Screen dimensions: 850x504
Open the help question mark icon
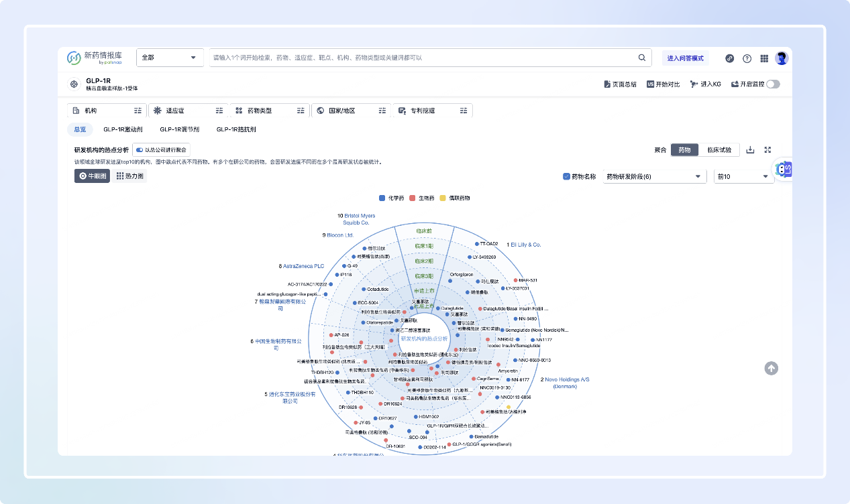[x=747, y=58]
